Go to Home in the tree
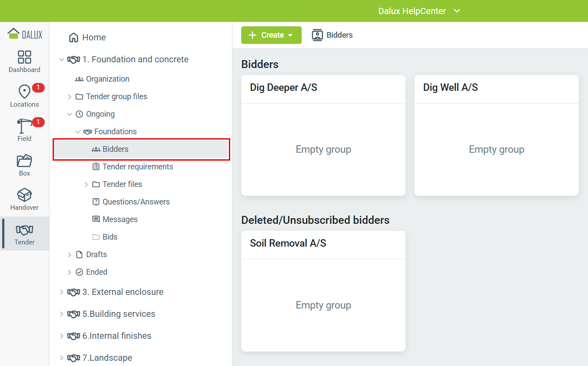588x366 pixels. (x=94, y=37)
